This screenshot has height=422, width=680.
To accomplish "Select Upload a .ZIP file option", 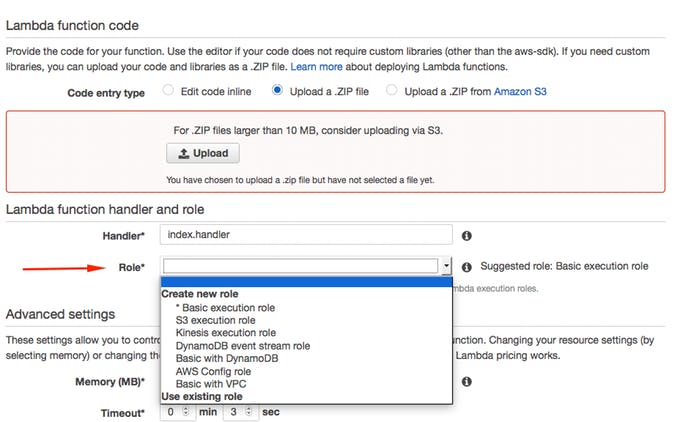I will click(x=278, y=91).
